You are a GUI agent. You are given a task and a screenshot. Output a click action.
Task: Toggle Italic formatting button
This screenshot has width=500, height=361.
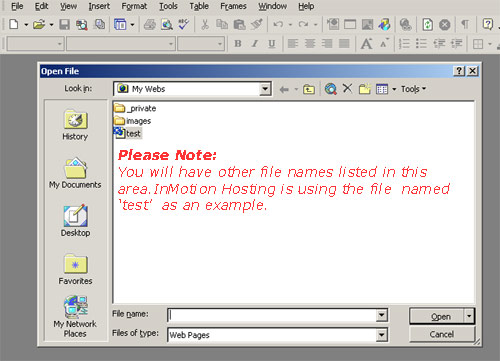pyautogui.click(x=255, y=44)
